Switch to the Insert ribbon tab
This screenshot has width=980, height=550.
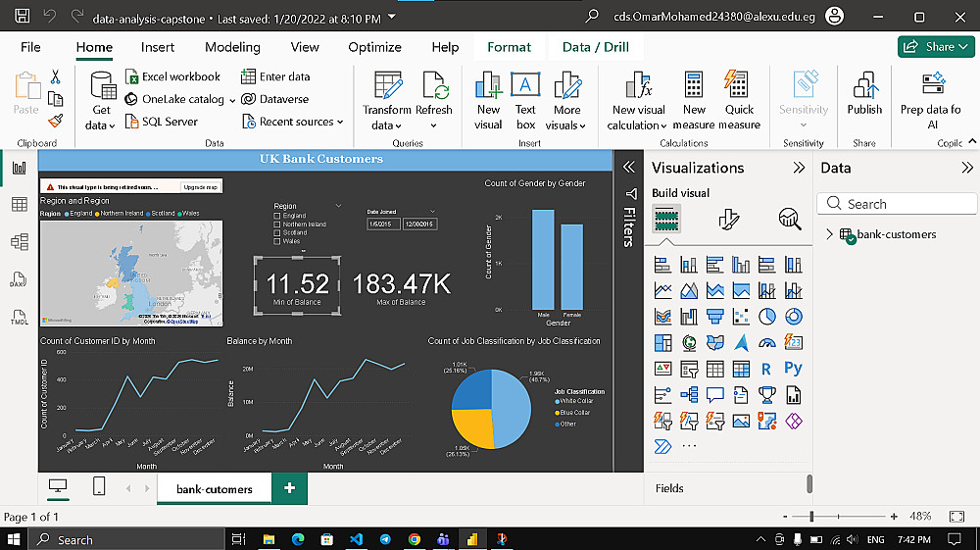click(x=158, y=47)
